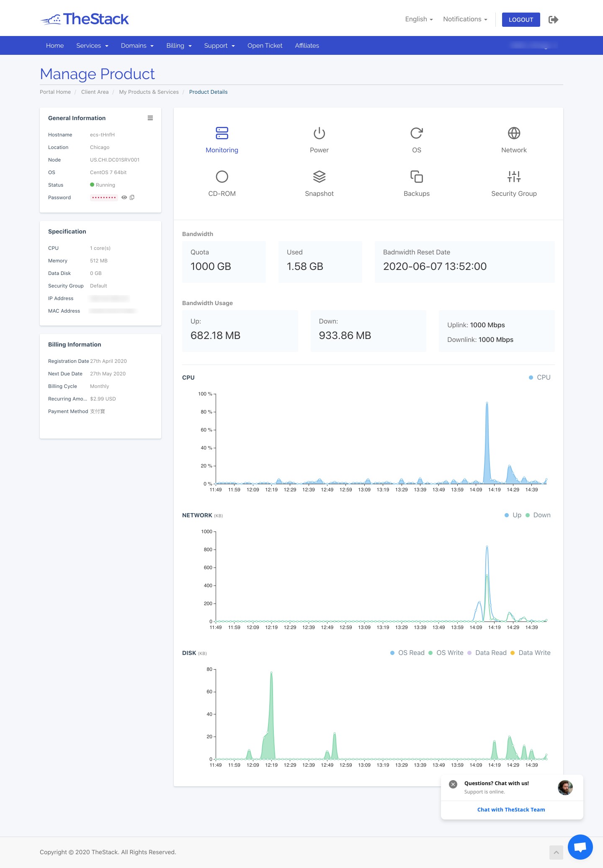Click the Chat with TheStack Team link
Image resolution: width=603 pixels, height=868 pixels.
tap(511, 809)
